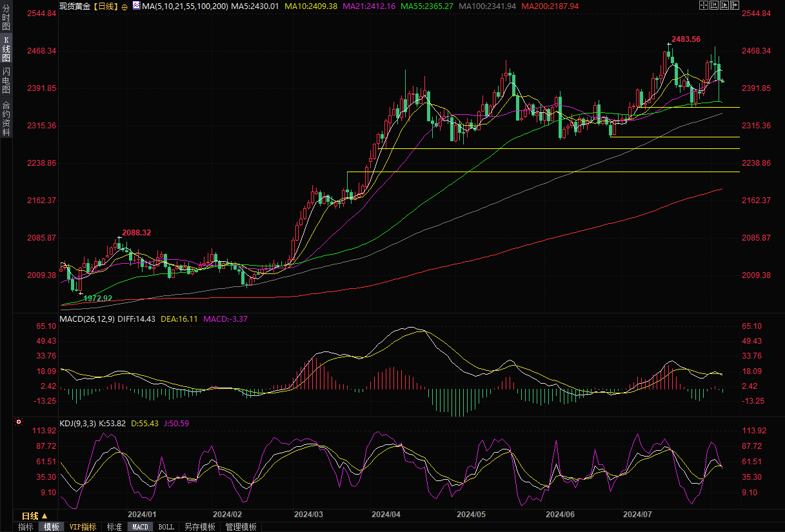Open 管理模板 template manager
Viewport: 785px width, 532px height.
[x=241, y=527]
